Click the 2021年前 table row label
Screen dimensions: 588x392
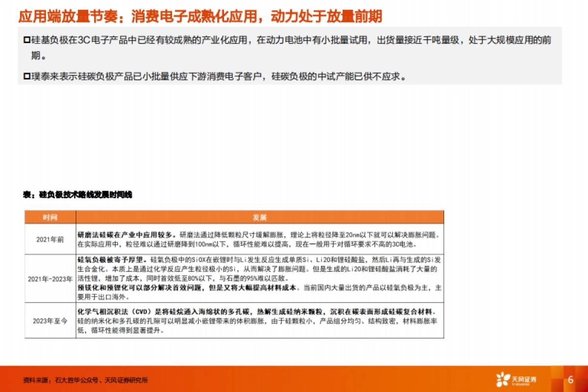point(50,240)
